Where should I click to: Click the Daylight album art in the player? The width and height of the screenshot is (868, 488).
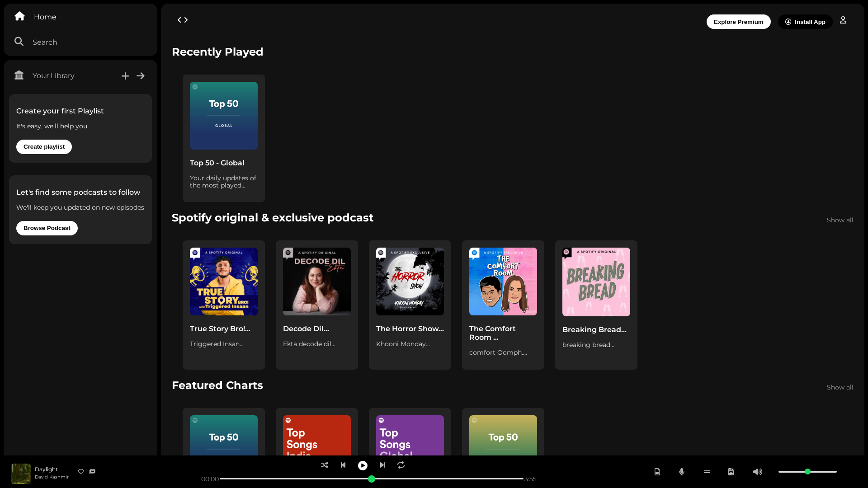[x=21, y=474]
